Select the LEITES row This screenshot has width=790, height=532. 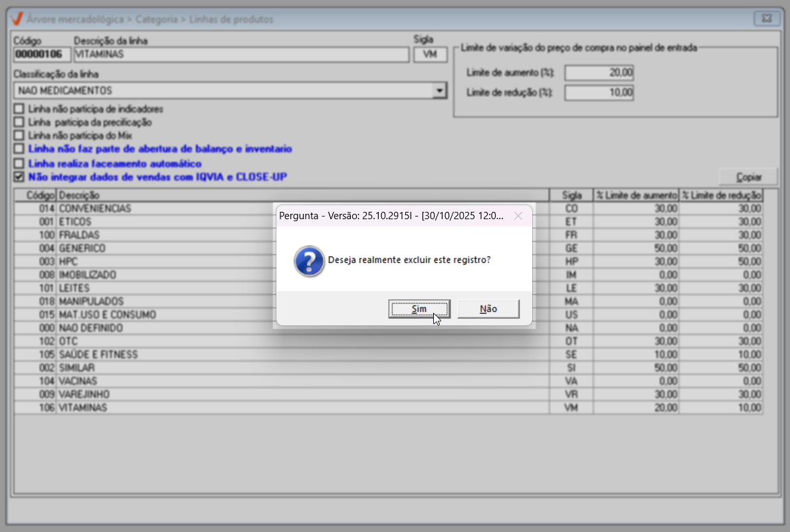pyautogui.click(x=388, y=288)
